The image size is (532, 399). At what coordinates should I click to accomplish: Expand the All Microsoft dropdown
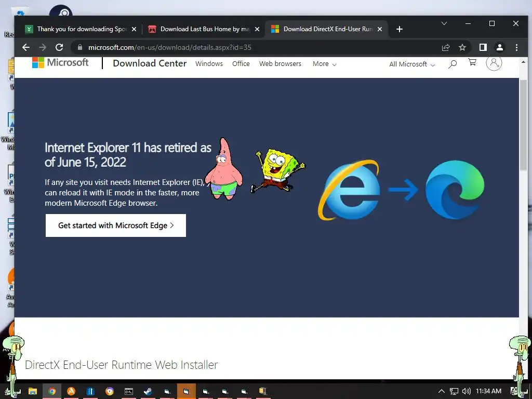click(x=412, y=64)
